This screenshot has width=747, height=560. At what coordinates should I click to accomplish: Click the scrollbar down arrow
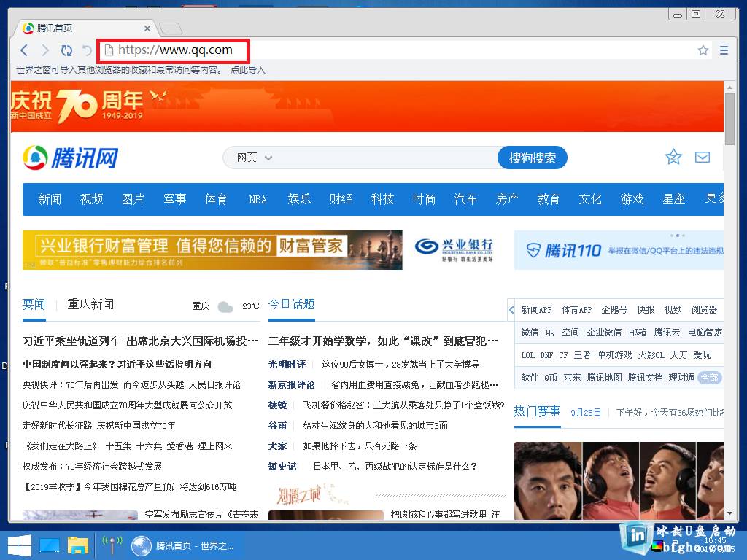pyautogui.click(x=729, y=514)
